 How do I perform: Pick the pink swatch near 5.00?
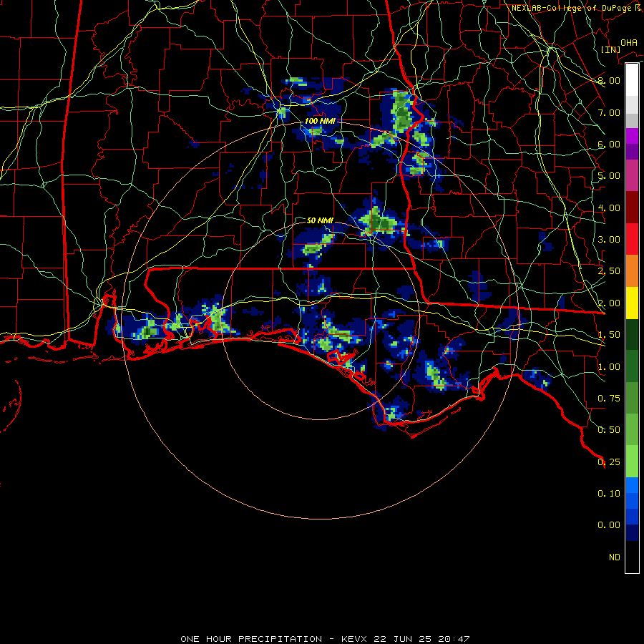(632, 176)
